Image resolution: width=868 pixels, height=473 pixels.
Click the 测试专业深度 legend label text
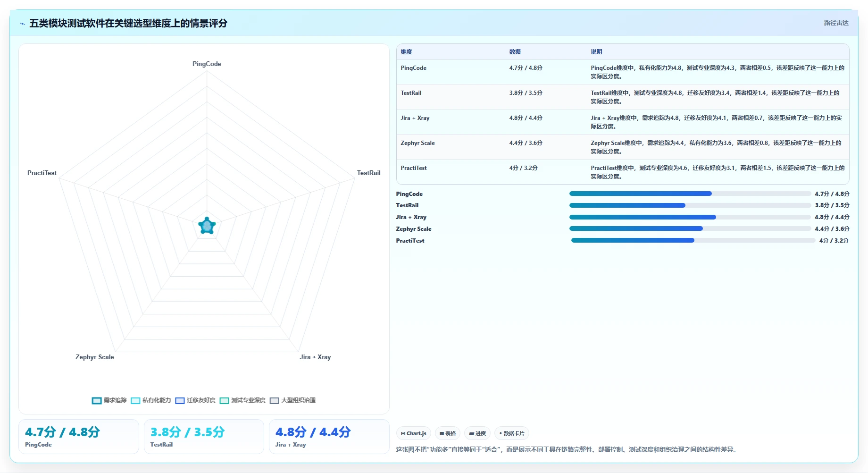click(248, 400)
